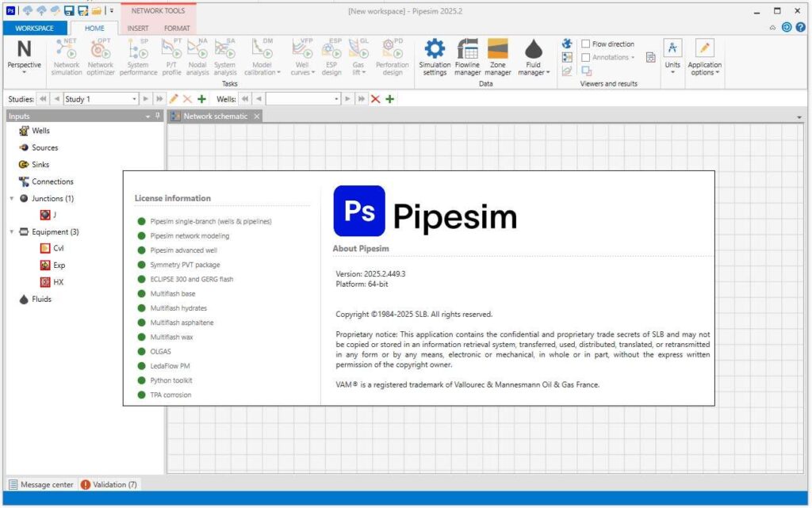The width and height of the screenshot is (812, 508).
Task: Click the Network optimizer task icon
Action: (x=101, y=57)
